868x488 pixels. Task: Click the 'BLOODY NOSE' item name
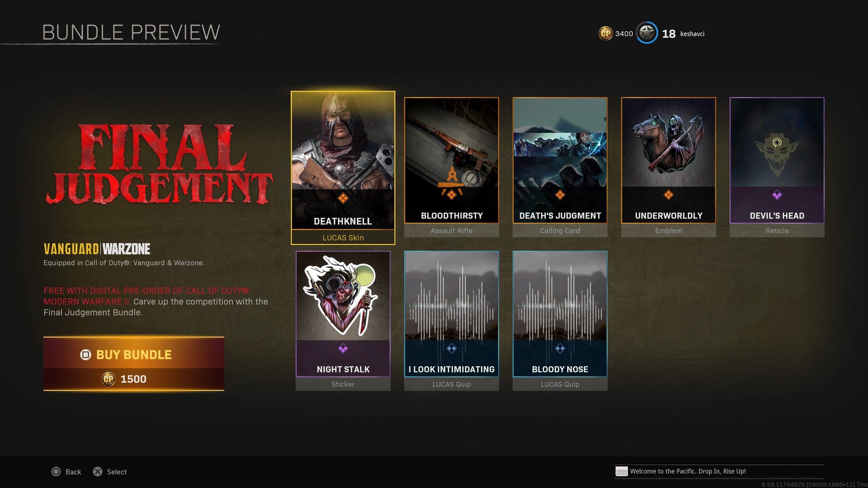pyautogui.click(x=560, y=369)
